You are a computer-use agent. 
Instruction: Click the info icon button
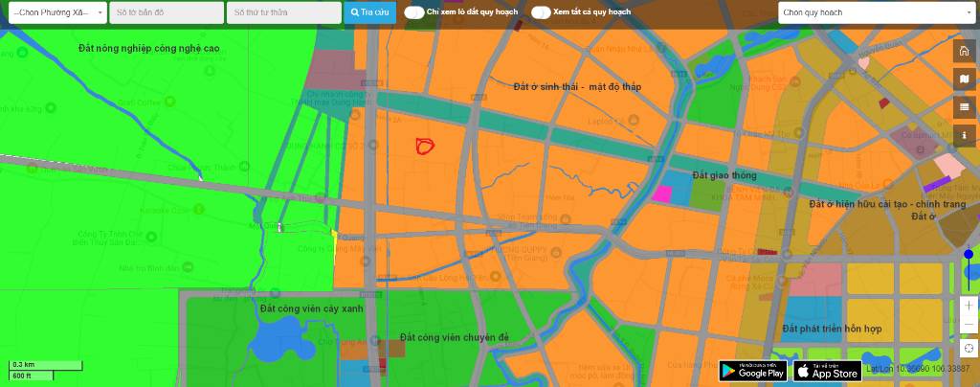tap(964, 136)
